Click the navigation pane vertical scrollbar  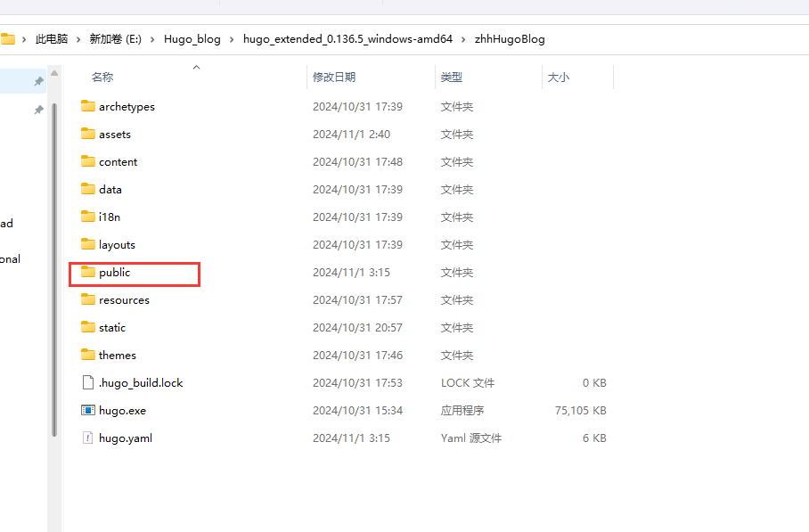[54, 267]
